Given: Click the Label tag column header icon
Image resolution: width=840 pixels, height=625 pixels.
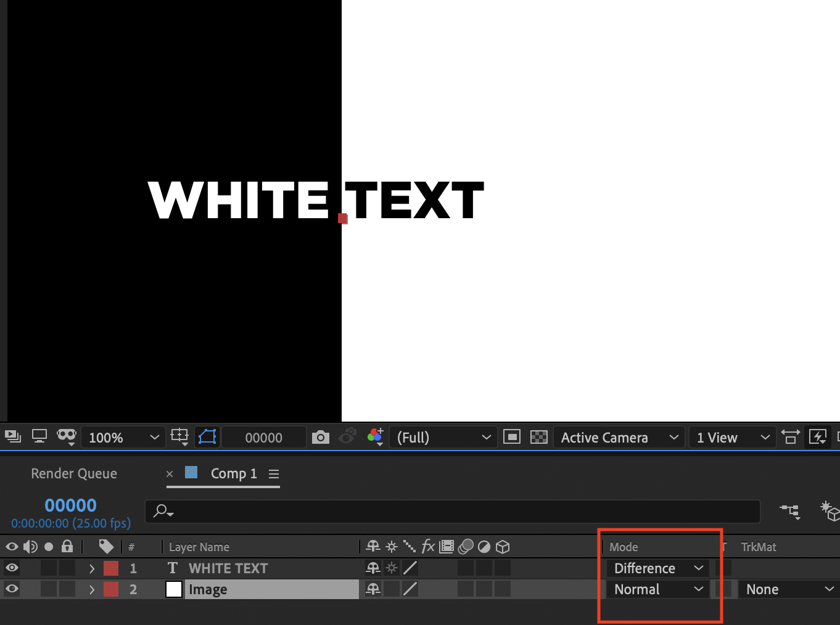Looking at the screenshot, I should coord(106,546).
